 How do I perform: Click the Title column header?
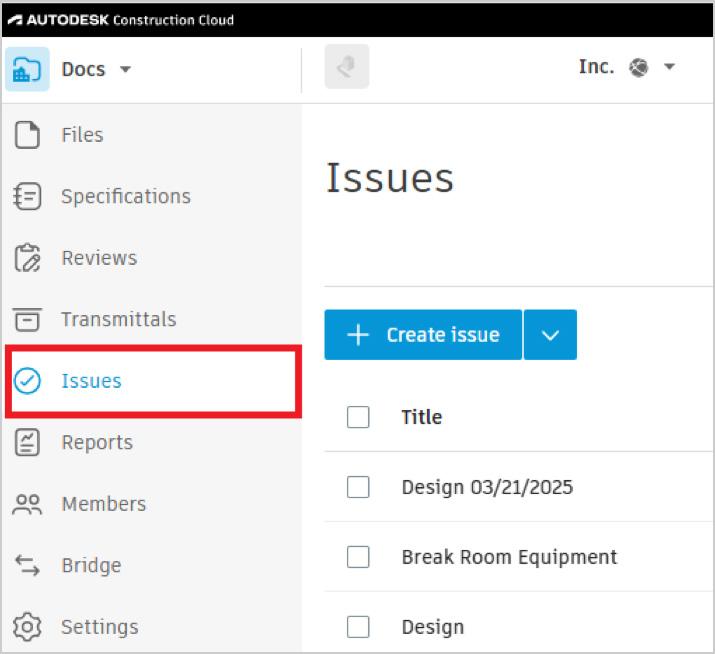point(421,417)
